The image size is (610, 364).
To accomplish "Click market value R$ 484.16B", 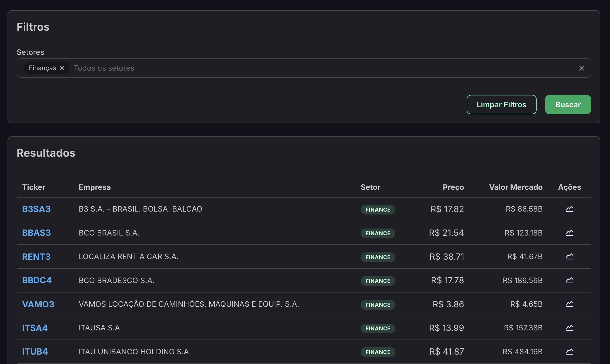I will coord(523,351).
